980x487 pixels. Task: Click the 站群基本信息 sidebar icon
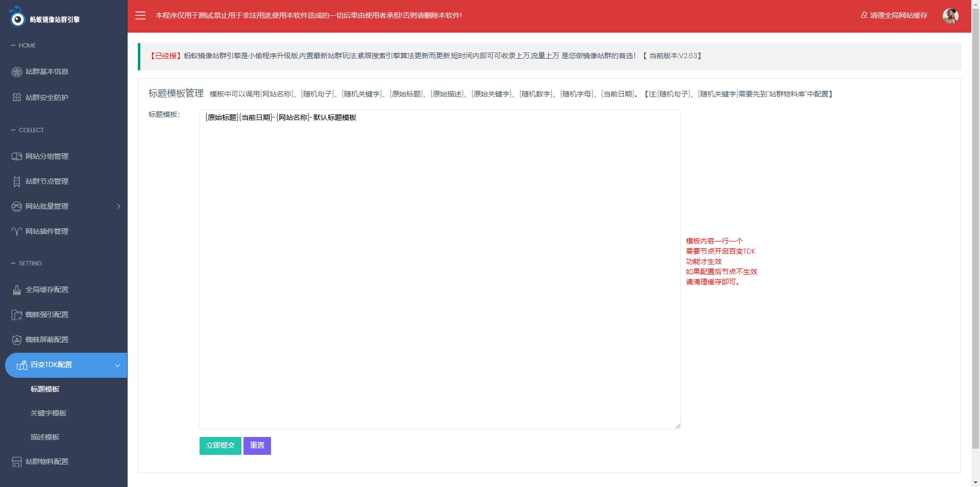(17, 72)
